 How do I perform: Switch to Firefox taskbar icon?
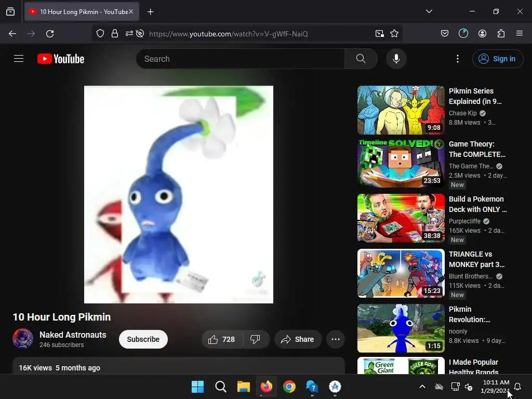[x=267, y=387]
